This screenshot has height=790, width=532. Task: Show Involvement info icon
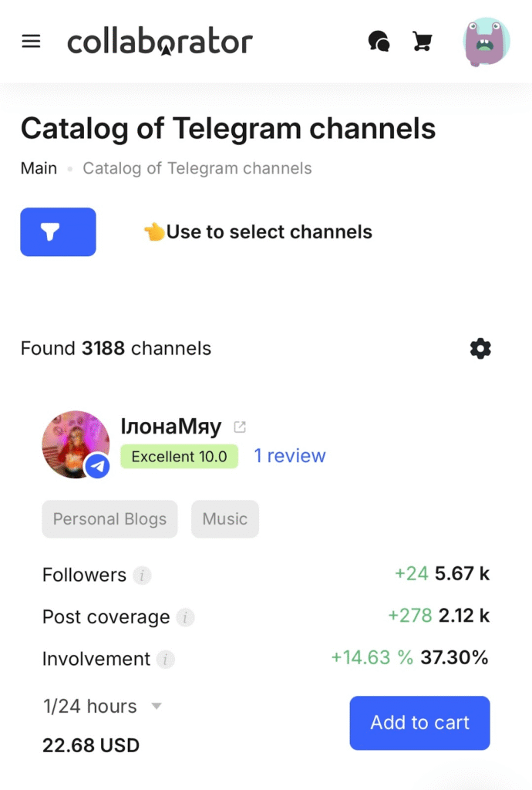click(x=165, y=660)
